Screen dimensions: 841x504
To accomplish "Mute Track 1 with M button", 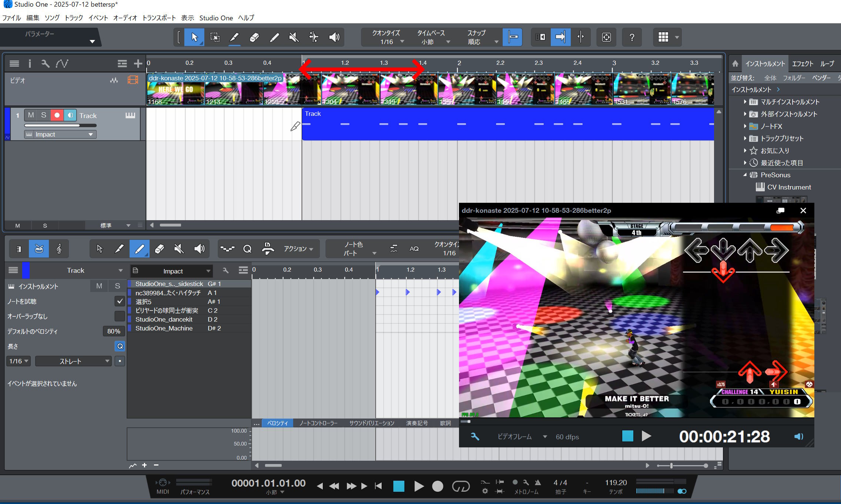I will tap(31, 115).
